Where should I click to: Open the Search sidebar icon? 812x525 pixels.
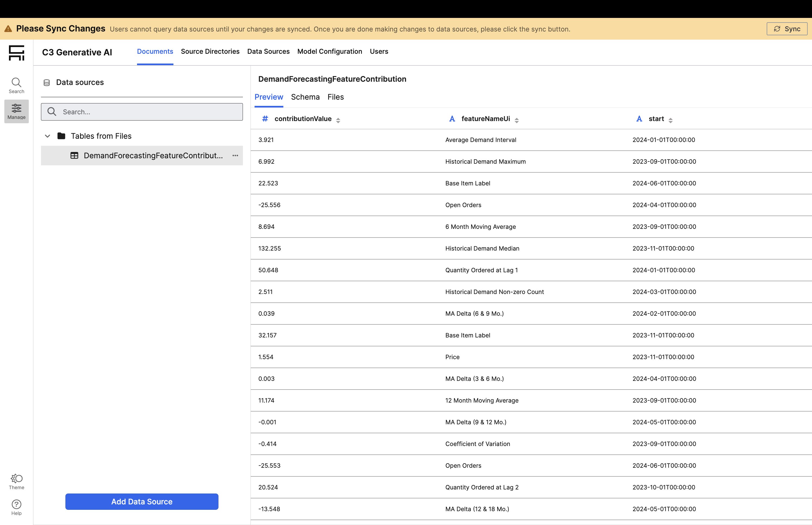pyautogui.click(x=16, y=85)
